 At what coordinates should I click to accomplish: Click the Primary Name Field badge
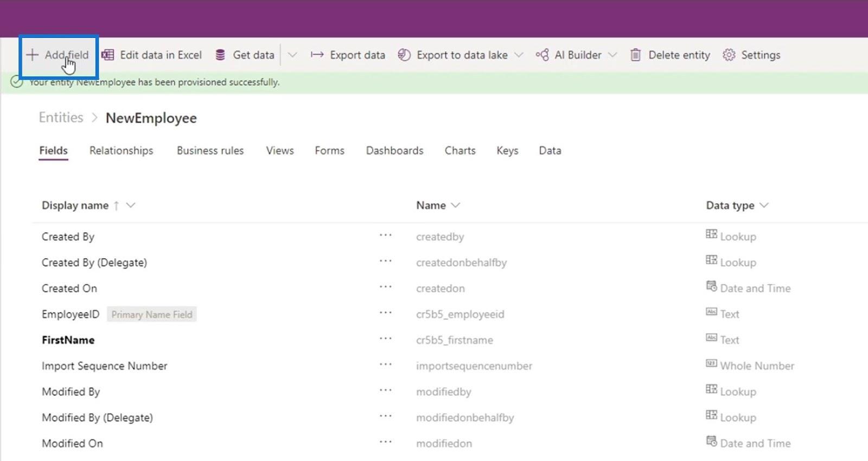pyautogui.click(x=152, y=315)
